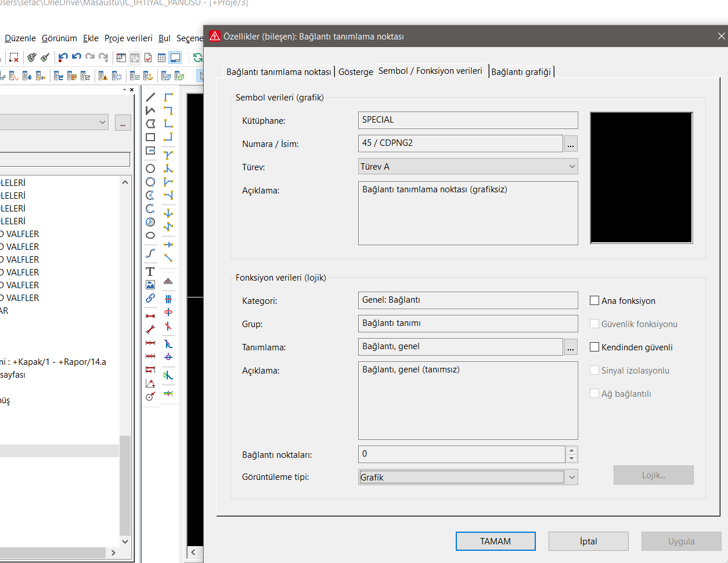Viewport: 728px width, 563px height.
Task: Choose the insert image file tool
Action: (x=150, y=285)
